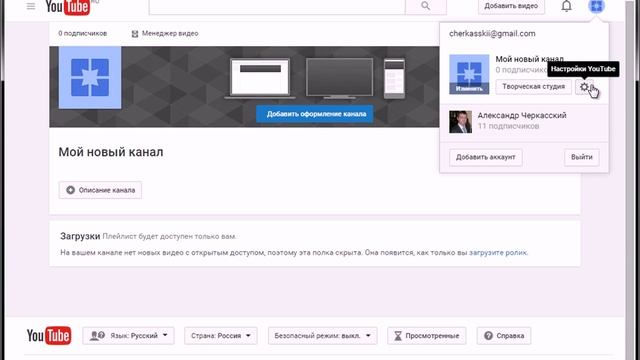Open the hamburger guide menu
Image resolution: width=640 pixels, height=360 pixels.
[31, 6]
